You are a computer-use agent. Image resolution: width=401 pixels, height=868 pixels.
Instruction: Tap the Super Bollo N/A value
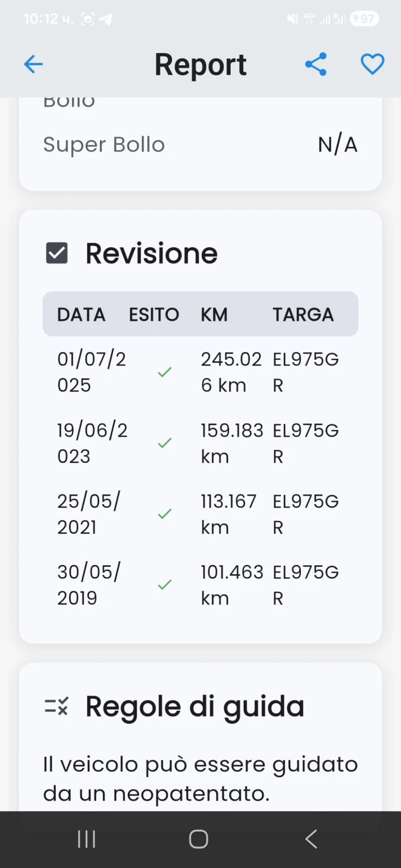(337, 145)
